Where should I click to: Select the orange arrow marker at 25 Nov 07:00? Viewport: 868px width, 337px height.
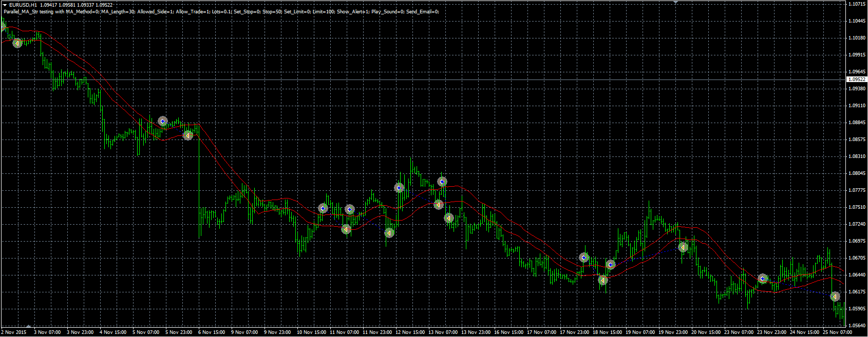[835, 296]
